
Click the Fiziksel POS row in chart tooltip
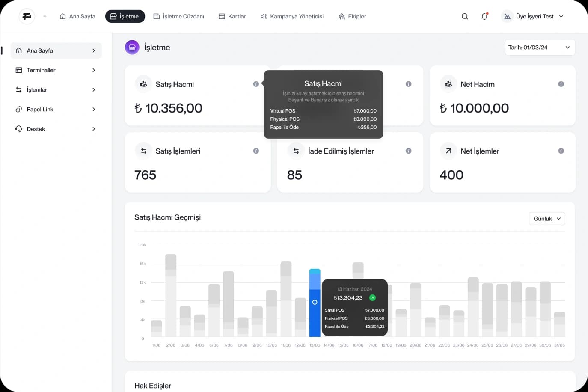point(354,318)
